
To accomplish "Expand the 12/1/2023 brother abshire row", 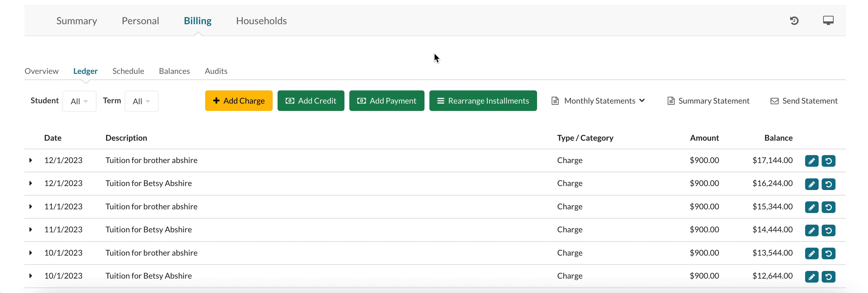I will point(31,160).
